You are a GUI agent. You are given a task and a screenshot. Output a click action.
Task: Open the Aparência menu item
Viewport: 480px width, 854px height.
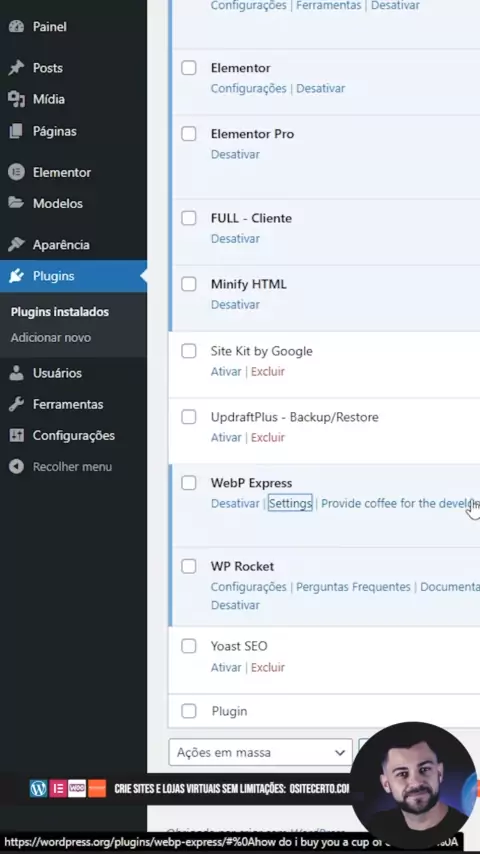pos(61,245)
